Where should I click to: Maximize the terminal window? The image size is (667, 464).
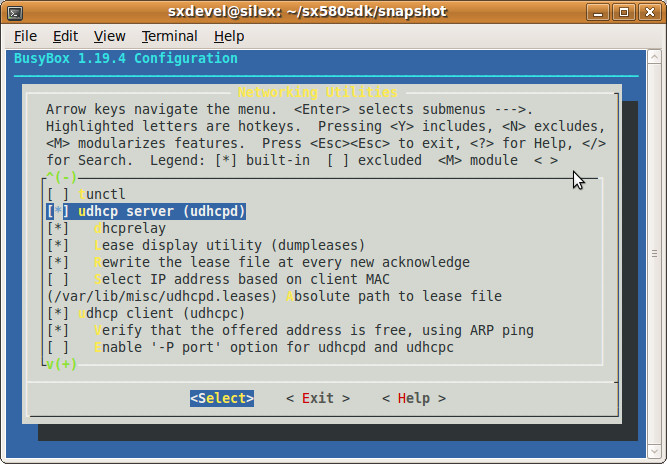(624, 12)
